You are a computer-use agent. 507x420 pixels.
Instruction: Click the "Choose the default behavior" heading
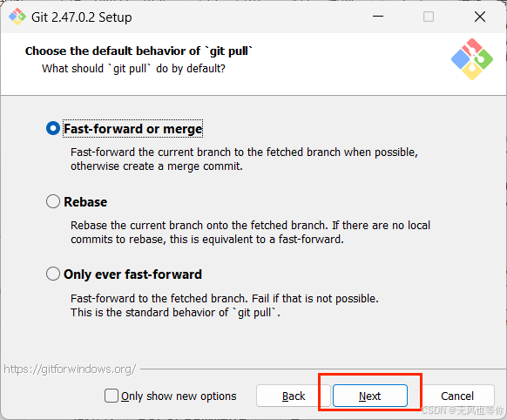[x=139, y=51]
